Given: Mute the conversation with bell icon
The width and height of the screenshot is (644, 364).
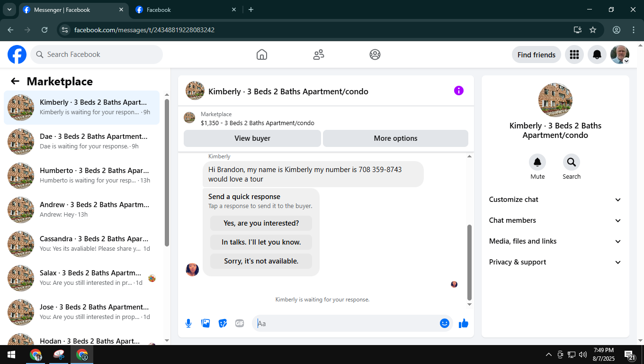Looking at the screenshot, I should (x=537, y=162).
